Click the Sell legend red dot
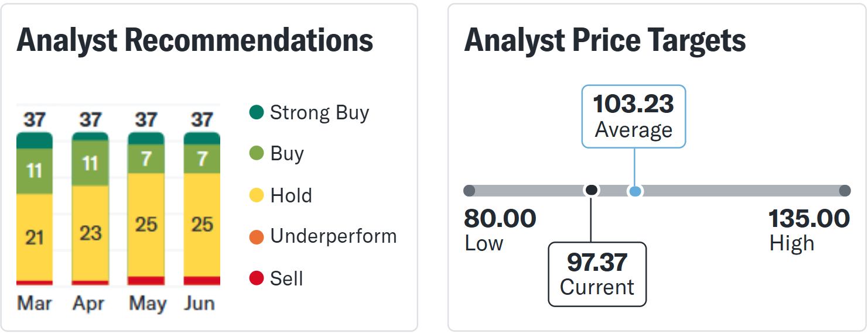 coord(257,278)
